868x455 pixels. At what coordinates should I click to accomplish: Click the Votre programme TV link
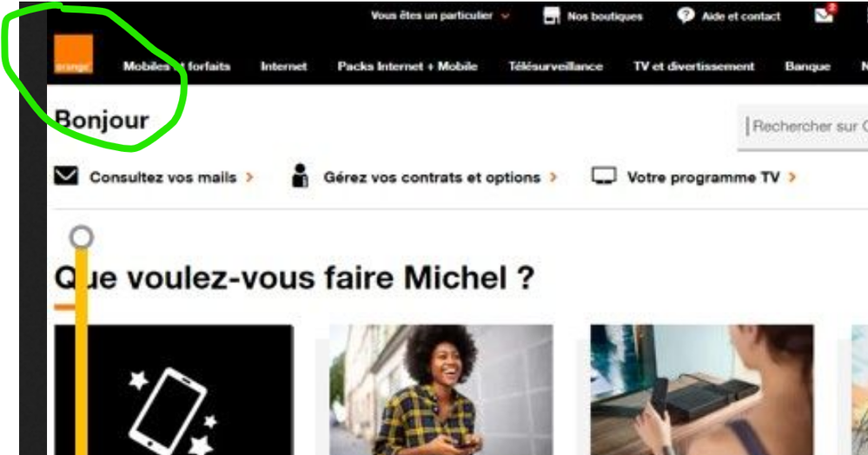(703, 177)
